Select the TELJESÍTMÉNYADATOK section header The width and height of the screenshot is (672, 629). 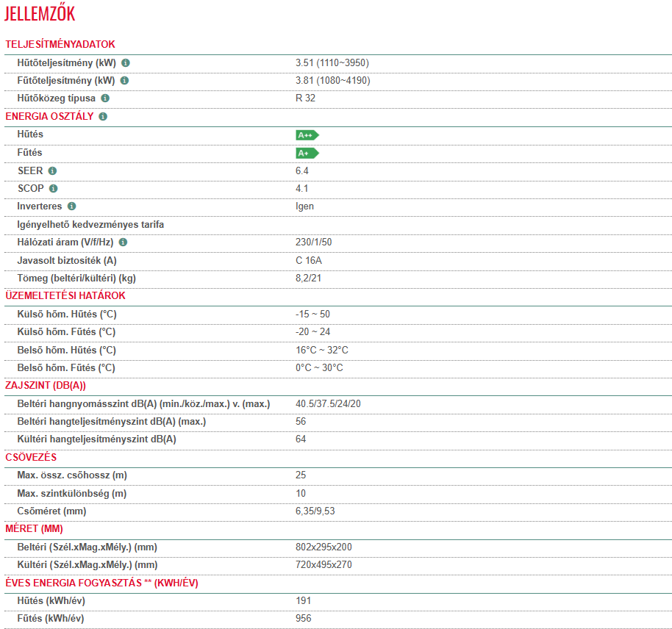[x=60, y=45]
